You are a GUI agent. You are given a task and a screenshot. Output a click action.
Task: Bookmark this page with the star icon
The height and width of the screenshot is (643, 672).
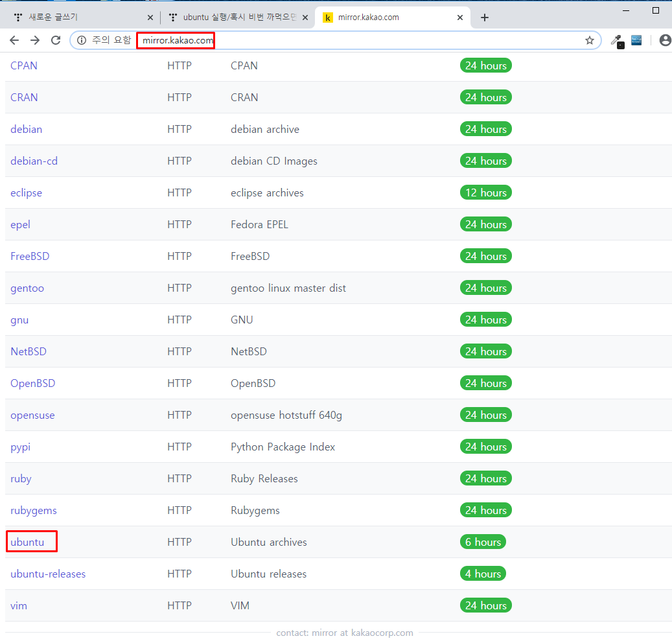pos(590,40)
